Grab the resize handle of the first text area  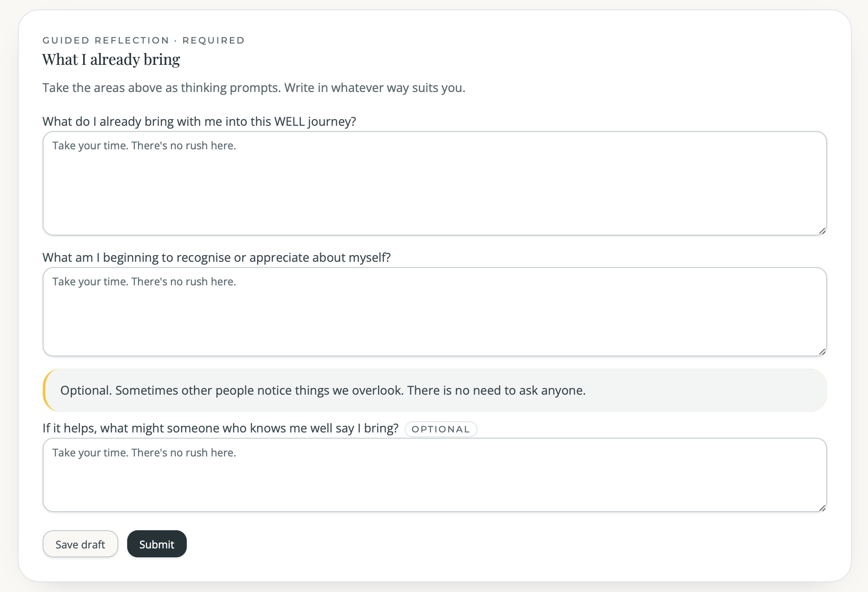pyautogui.click(x=822, y=231)
